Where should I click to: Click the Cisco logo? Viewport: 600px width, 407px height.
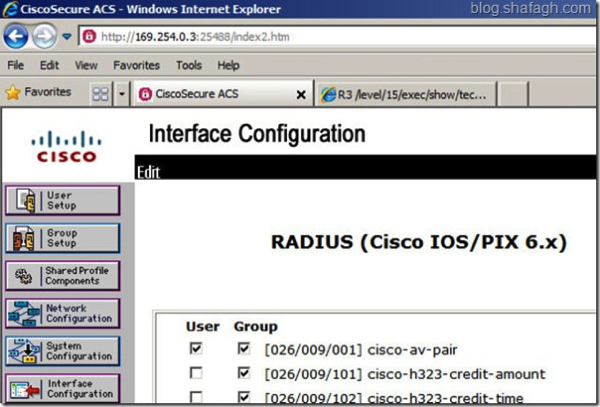pos(67,147)
